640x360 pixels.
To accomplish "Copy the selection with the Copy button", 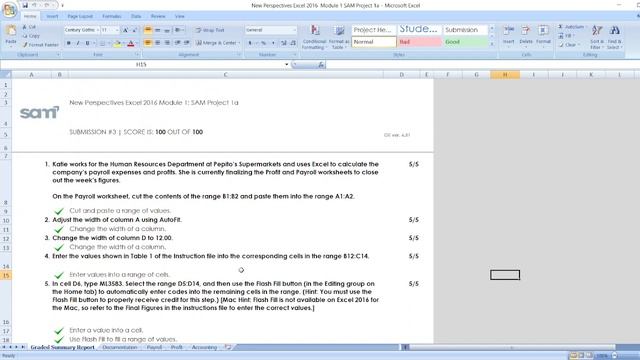I will [x=31, y=36].
